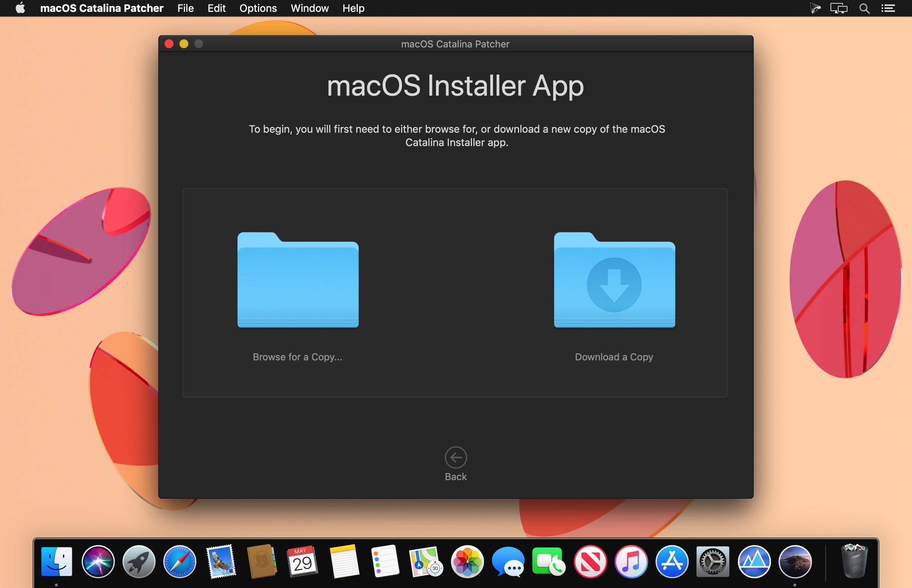Screen dimensions: 912x588
Task: Open the Edit menu
Action: pos(217,8)
